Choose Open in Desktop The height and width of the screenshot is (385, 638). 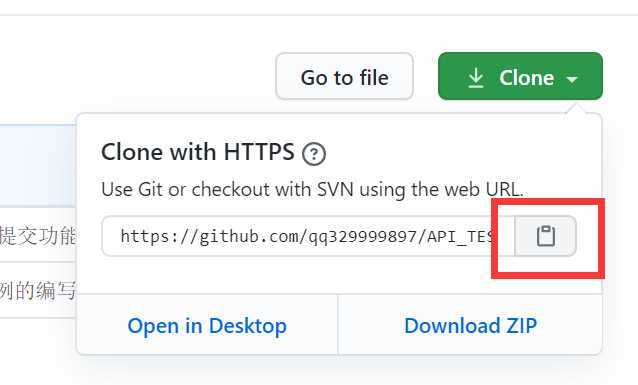[207, 326]
